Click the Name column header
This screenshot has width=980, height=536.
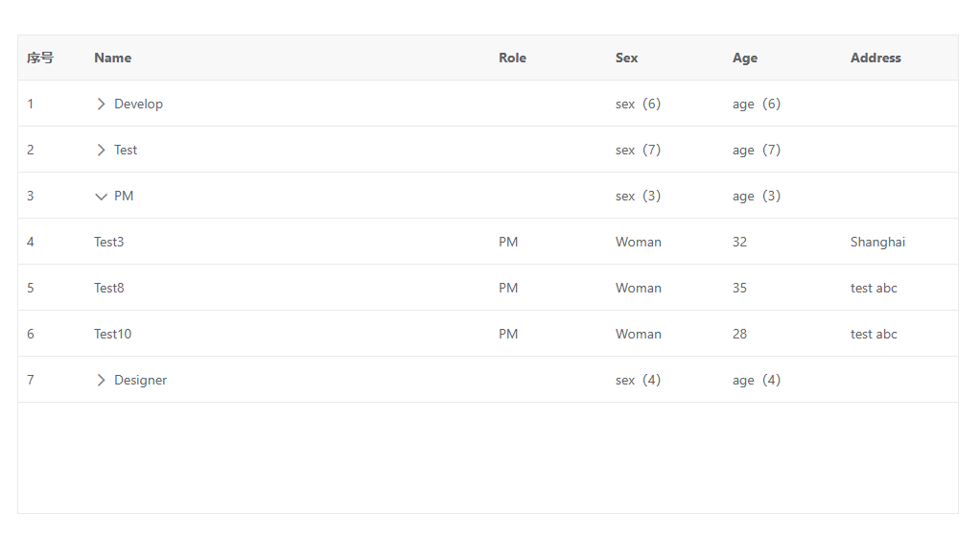(112, 58)
